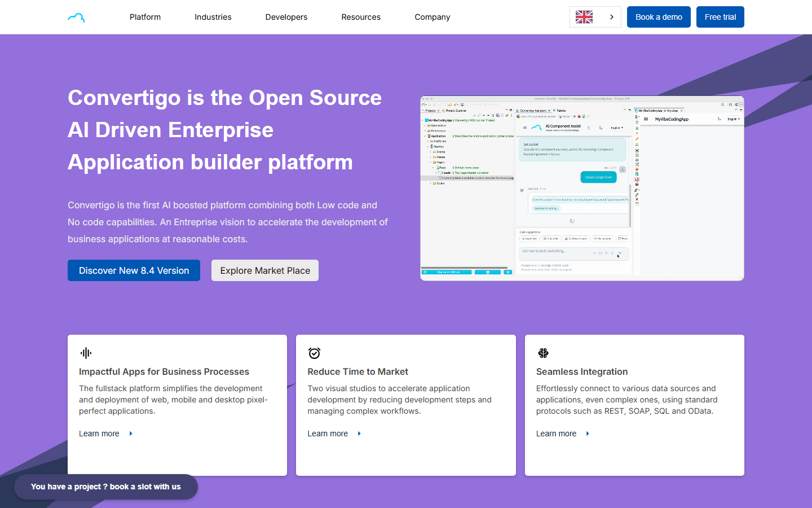Open the Industries menu
The image size is (812, 508).
point(213,17)
